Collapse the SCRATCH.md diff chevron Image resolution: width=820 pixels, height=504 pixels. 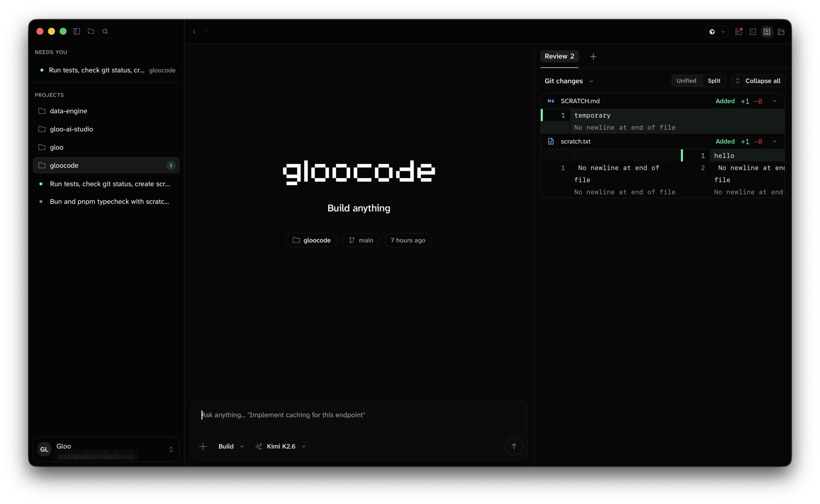click(x=774, y=101)
